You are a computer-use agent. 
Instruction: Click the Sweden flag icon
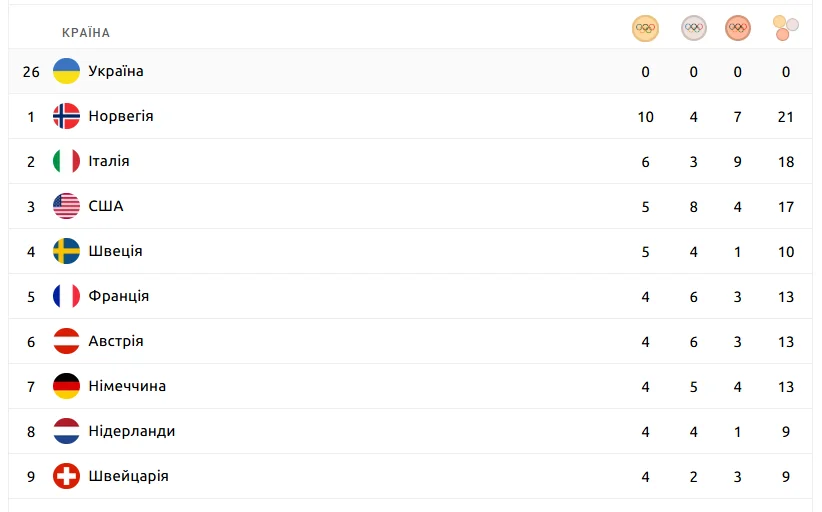(66, 251)
